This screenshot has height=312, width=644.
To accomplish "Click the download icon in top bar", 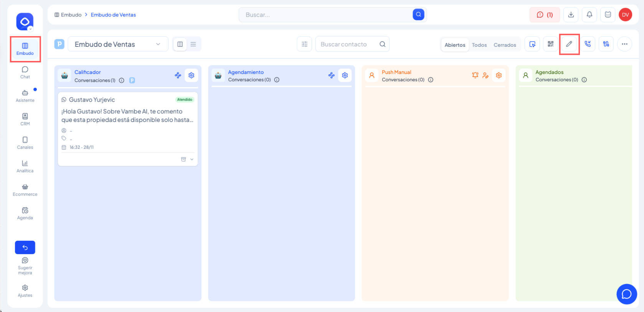I will (571, 15).
